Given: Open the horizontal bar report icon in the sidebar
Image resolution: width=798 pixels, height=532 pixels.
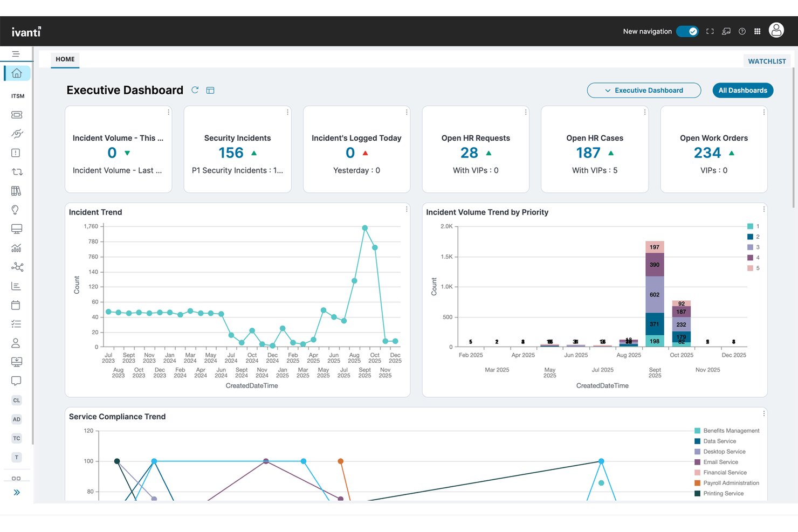Looking at the screenshot, I should (16, 286).
